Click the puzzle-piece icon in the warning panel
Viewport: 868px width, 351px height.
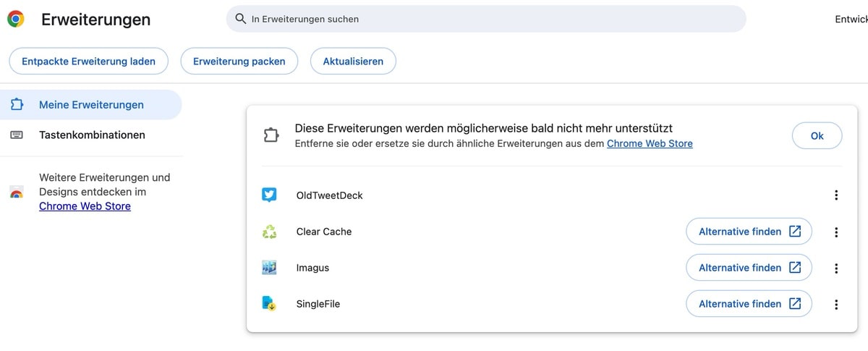coord(271,135)
